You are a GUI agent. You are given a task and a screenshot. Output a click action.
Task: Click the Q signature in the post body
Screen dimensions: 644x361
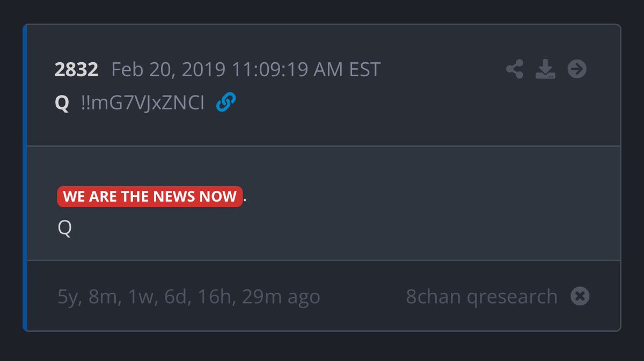tap(64, 229)
